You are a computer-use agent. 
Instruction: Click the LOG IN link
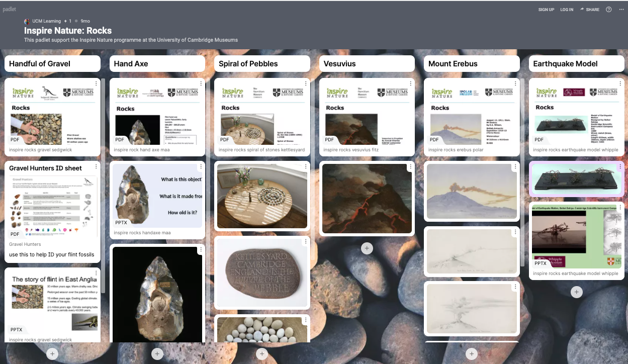coord(567,10)
